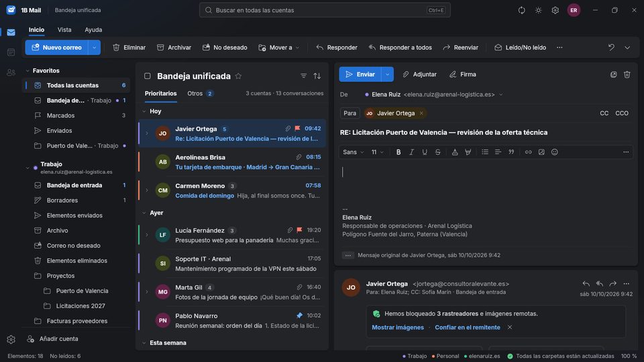
Task: Open the emoji picker
Action: tap(555, 152)
